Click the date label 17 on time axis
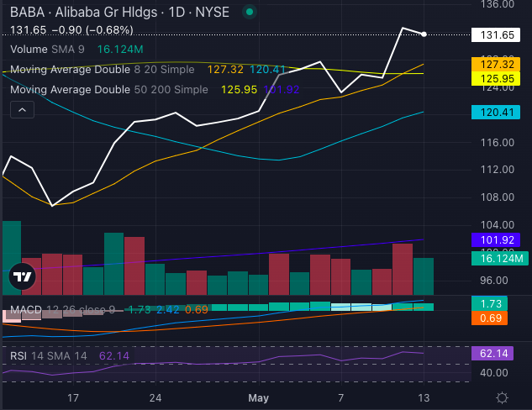532x410 pixels. [x=73, y=397]
